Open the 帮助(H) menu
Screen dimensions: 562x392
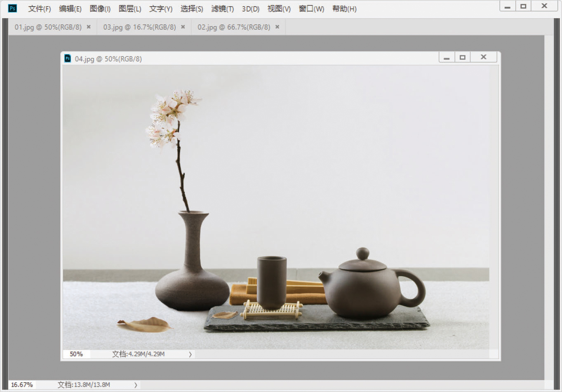[344, 9]
